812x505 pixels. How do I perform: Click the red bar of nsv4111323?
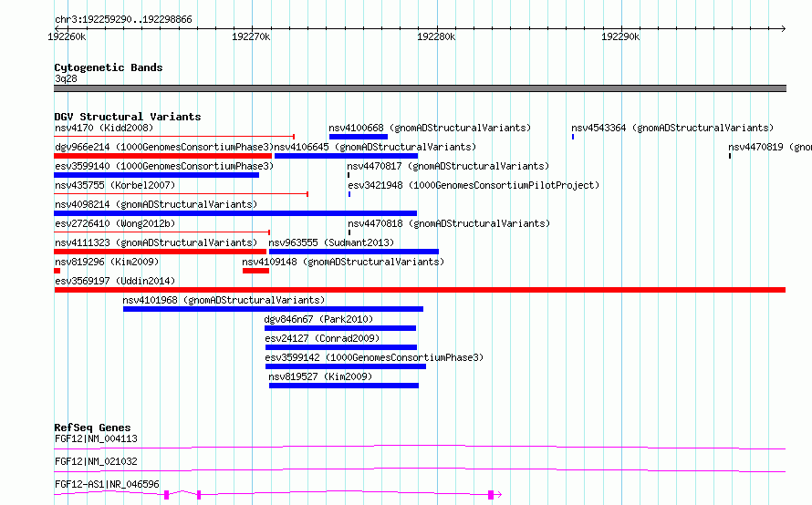160,252
